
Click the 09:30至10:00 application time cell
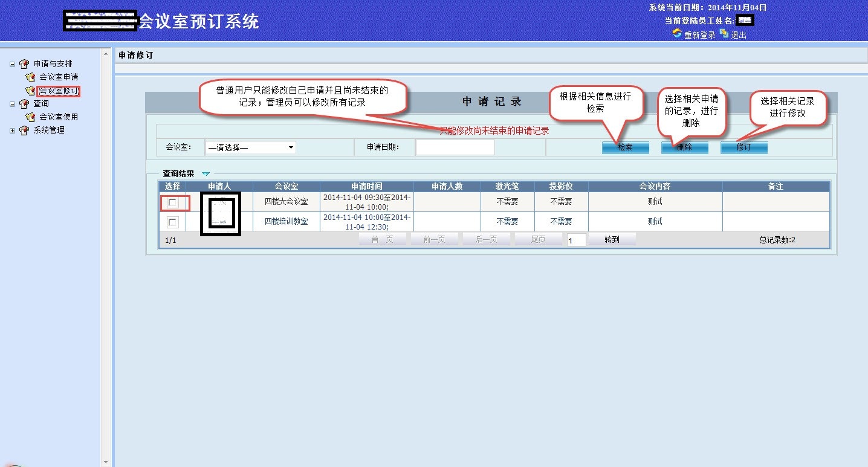tap(367, 202)
